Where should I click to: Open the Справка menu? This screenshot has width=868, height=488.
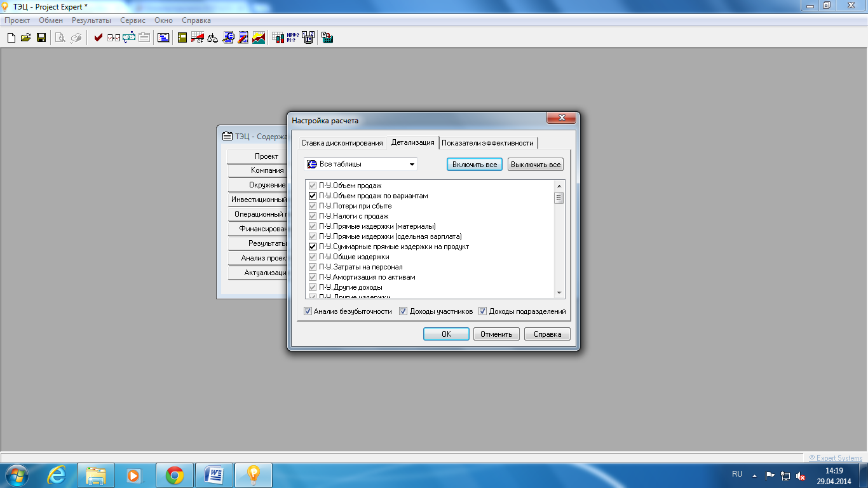tap(196, 20)
